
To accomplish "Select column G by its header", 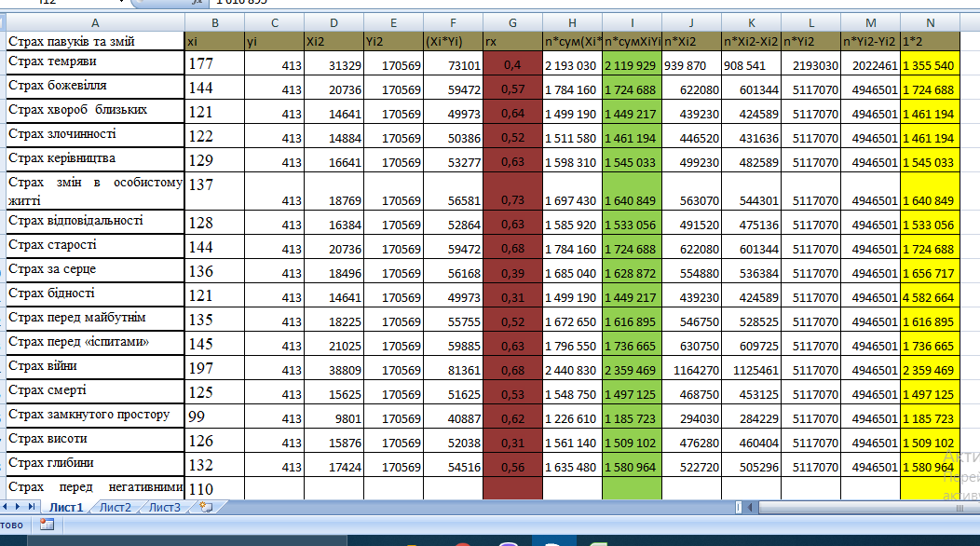I will 512,23.
